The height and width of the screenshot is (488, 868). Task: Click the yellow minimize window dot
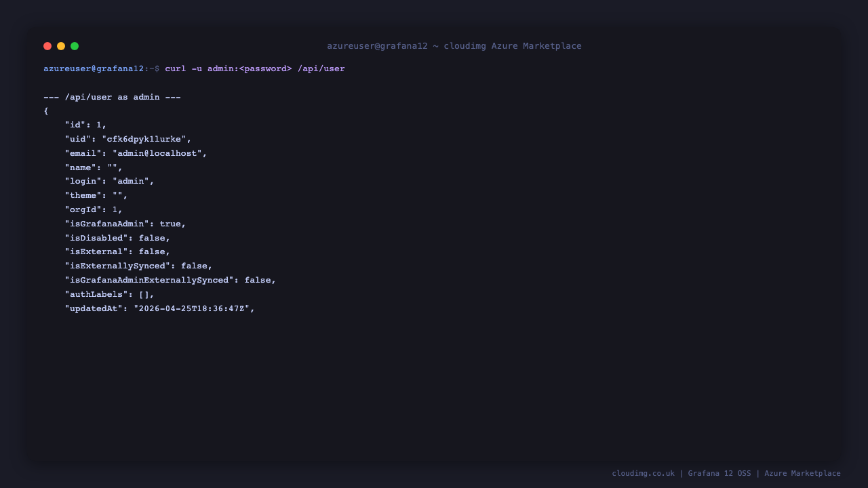click(61, 46)
